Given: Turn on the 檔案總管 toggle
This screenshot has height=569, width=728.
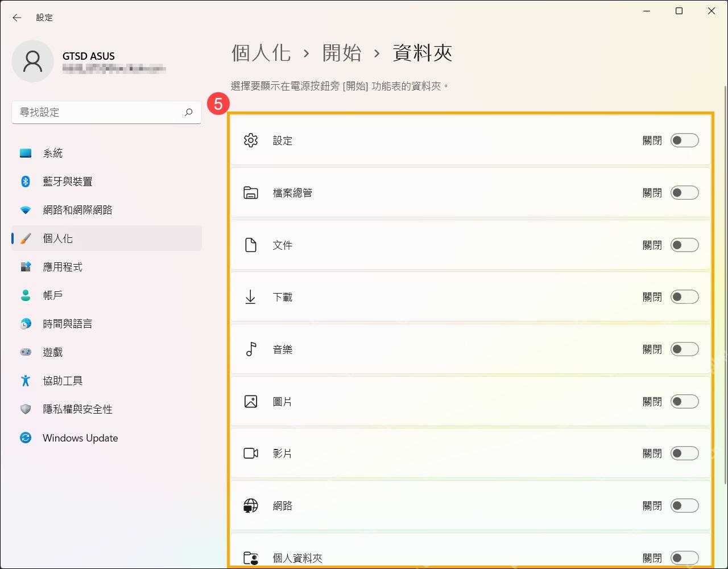Looking at the screenshot, I should point(684,193).
